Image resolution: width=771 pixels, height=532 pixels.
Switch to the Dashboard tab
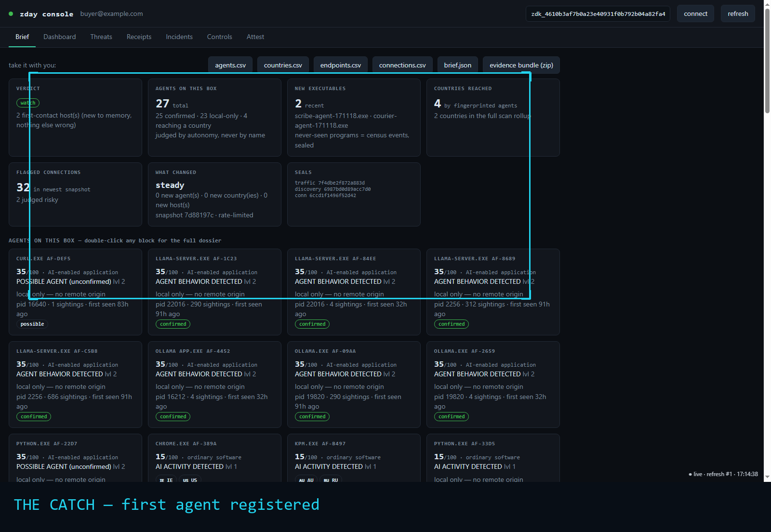[60, 37]
